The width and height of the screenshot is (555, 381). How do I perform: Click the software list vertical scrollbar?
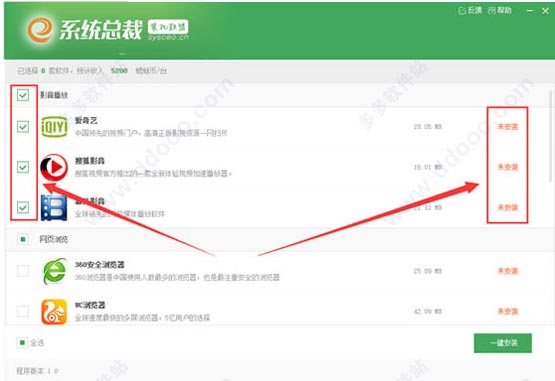point(551,136)
